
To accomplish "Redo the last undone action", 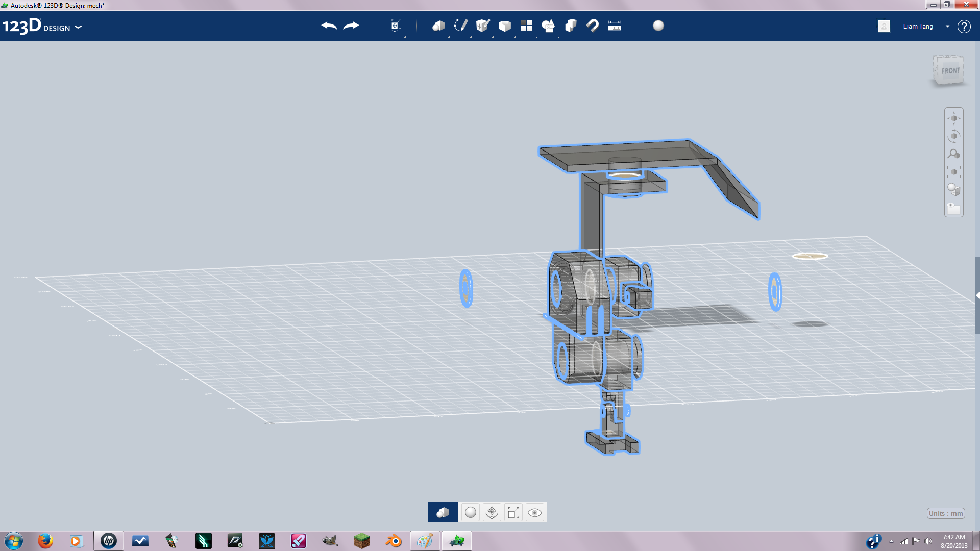I will (x=351, y=26).
